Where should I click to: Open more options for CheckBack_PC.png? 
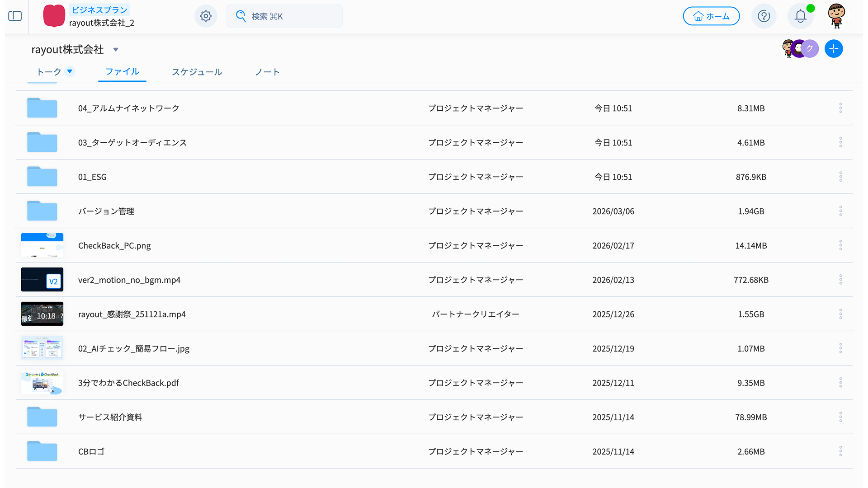coord(840,245)
